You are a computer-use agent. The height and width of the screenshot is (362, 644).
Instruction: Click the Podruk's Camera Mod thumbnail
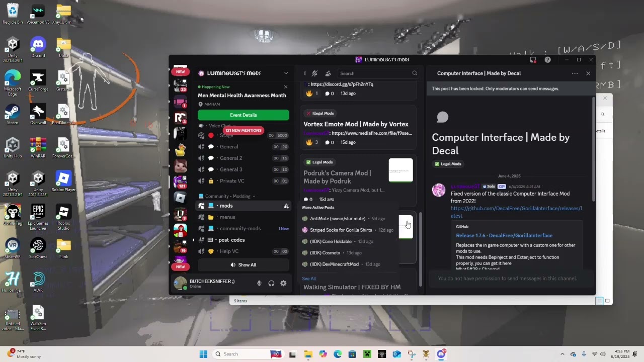[400, 170]
